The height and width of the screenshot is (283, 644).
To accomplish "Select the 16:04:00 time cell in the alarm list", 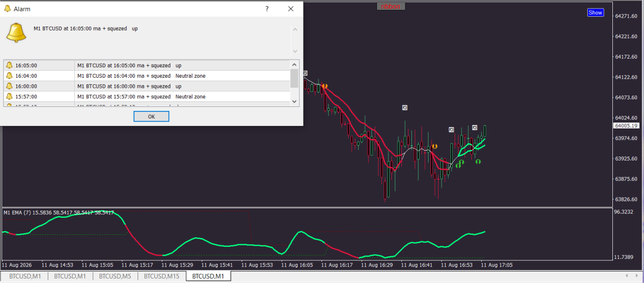I will click(x=39, y=76).
